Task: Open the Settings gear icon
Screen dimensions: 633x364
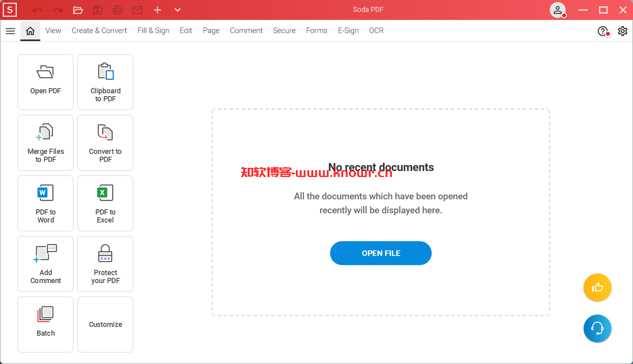Action: click(623, 31)
